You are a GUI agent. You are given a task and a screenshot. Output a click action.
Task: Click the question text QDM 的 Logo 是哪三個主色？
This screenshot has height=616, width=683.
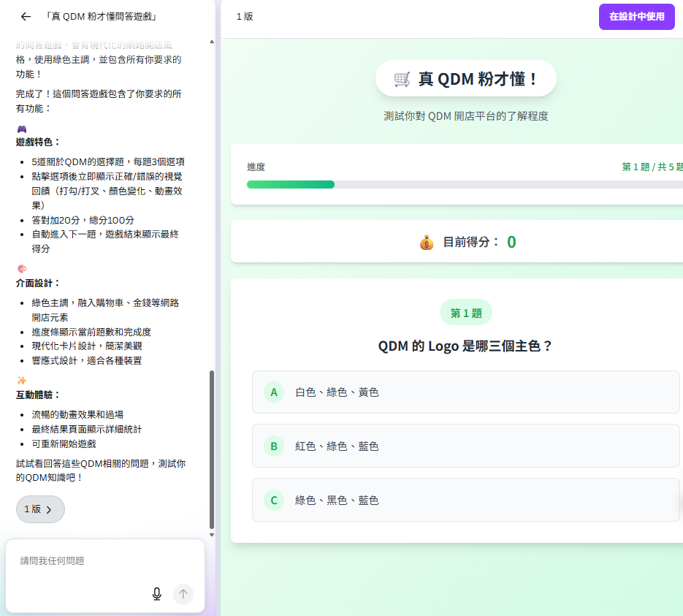coord(465,346)
